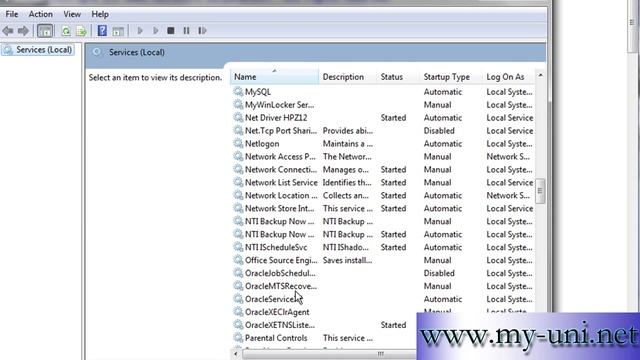Click the vertical scrollbar thumb of services list
This screenshot has width=640, height=360.
click(540, 191)
